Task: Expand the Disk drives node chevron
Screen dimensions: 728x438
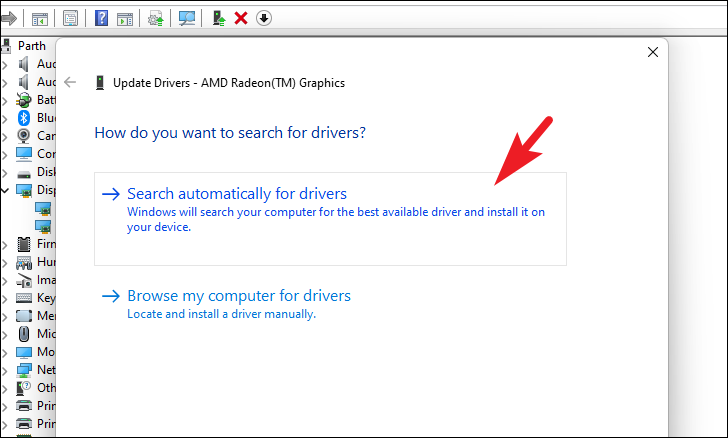Action: click(x=5, y=173)
